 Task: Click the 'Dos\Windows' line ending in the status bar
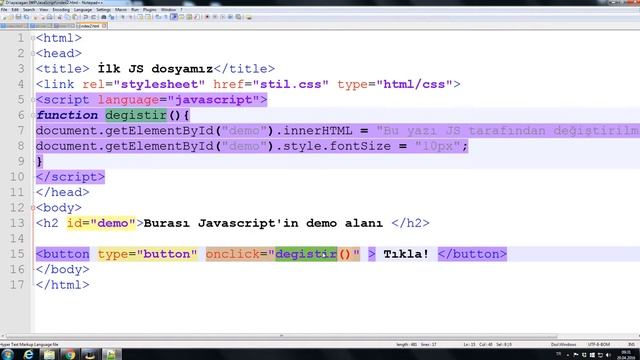563,345
